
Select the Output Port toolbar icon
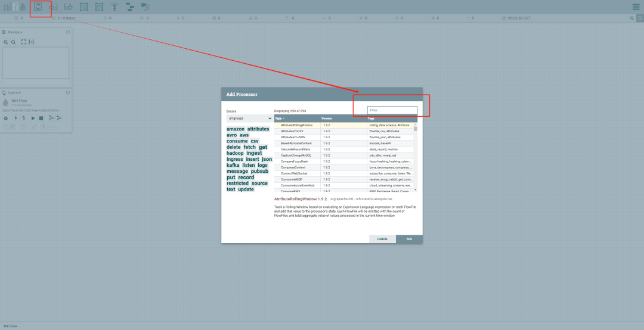[69, 7]
